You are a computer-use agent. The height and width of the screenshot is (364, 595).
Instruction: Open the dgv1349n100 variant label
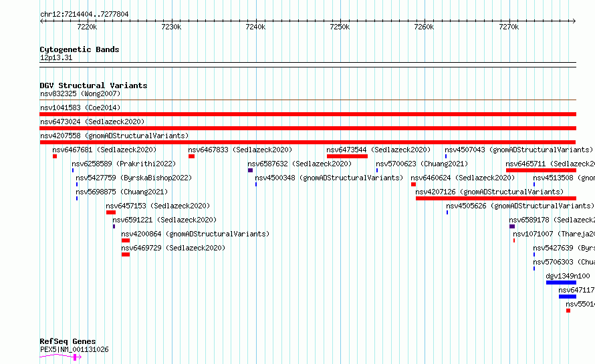pos(568,276)
